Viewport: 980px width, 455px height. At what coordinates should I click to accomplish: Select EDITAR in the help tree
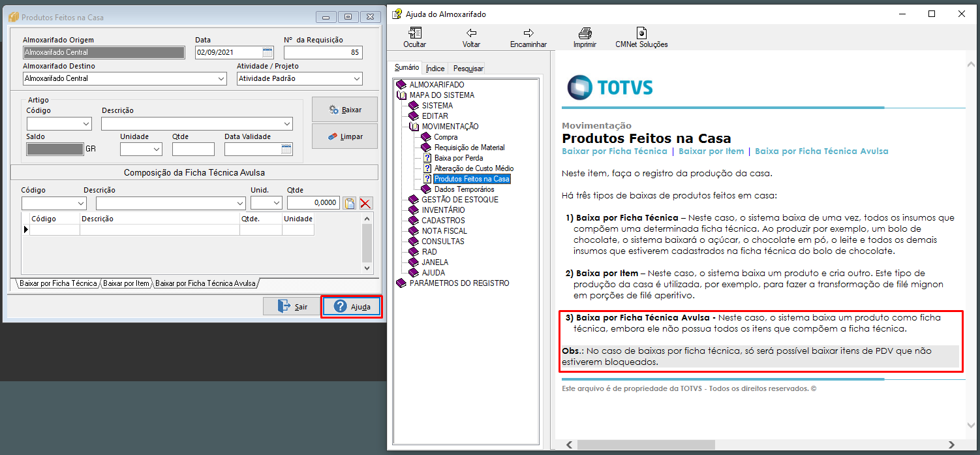click(435, 116)
